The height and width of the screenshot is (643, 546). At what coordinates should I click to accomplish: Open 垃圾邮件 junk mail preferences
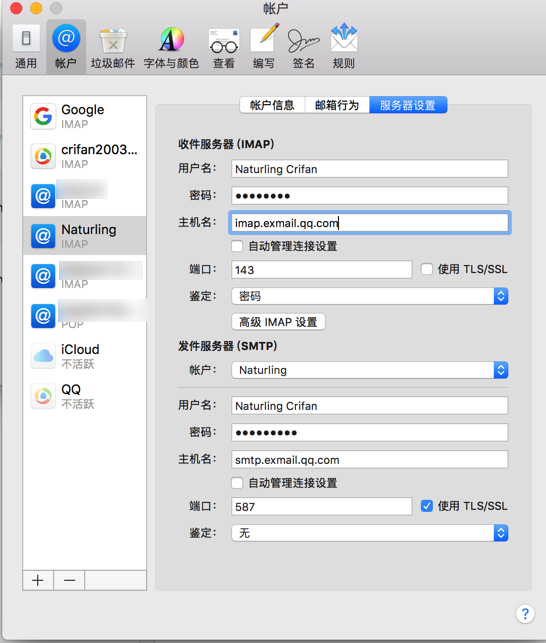[113, 46]
